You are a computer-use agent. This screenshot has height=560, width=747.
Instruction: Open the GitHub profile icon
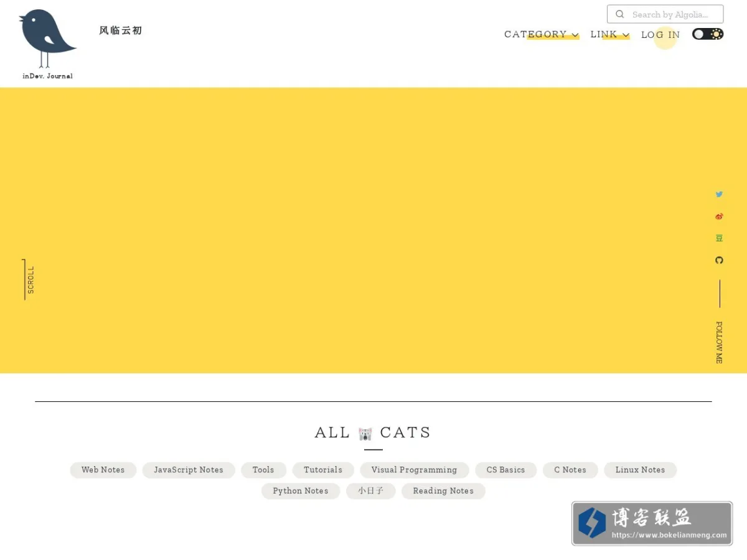point(719,260)
